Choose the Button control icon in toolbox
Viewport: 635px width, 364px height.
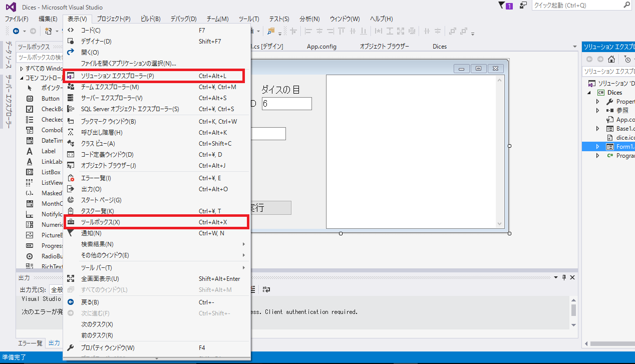click(x=30, y=99)
